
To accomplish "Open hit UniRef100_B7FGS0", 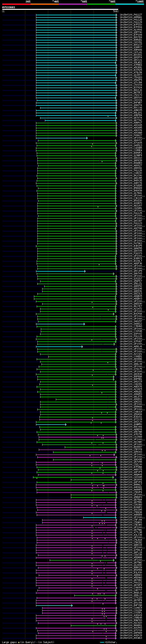I will 131,25.
